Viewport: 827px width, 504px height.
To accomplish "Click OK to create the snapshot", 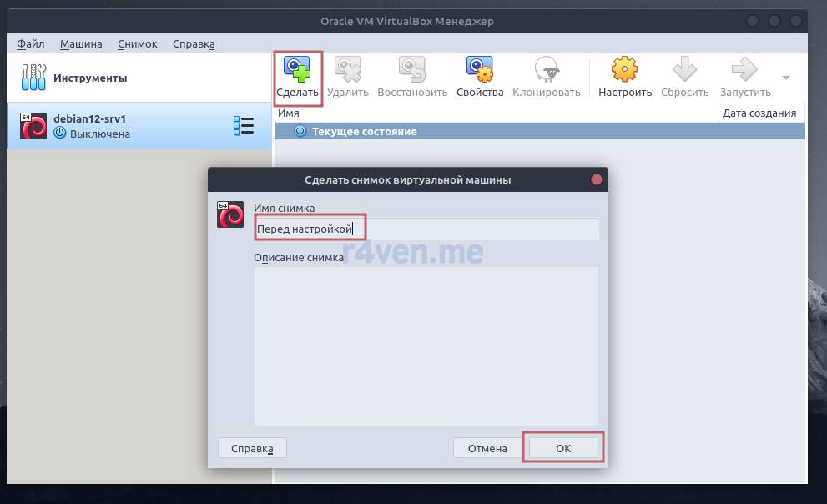I will tap(563, 448).
